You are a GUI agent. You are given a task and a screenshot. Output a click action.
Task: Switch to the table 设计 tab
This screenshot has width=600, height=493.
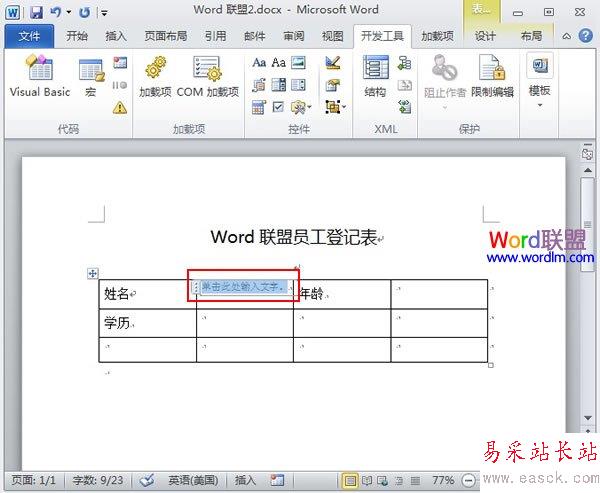tap(485, 36)
